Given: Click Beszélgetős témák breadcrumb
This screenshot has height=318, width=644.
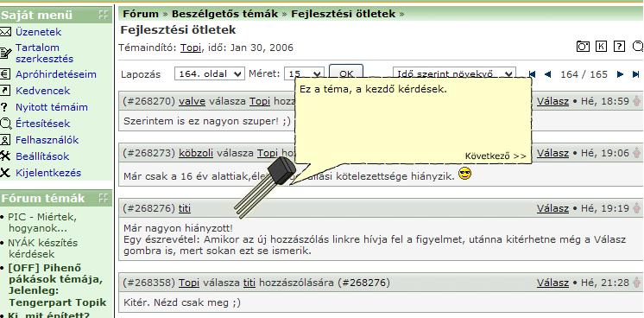Looking at the screenshot, I should coord(224,14).
